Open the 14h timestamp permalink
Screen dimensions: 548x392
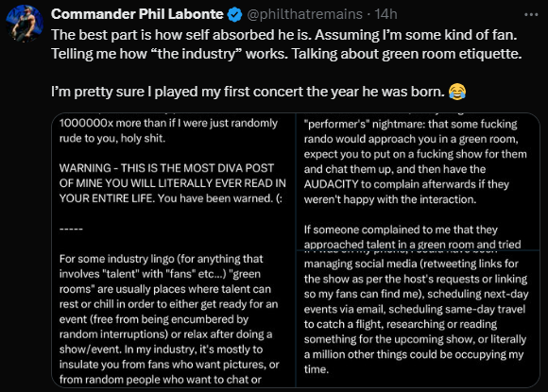[x=385, y=14]
